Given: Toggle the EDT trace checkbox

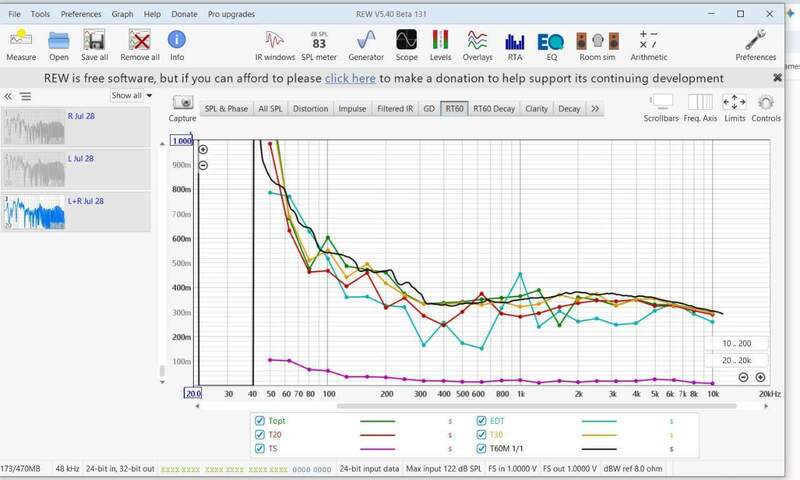Looking at the screenshot, I should 481,421.
